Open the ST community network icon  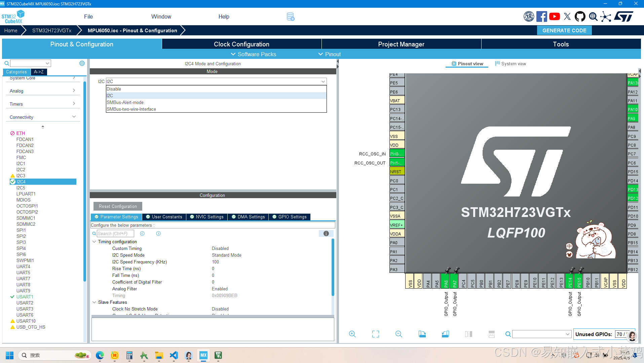pos(606,16)
